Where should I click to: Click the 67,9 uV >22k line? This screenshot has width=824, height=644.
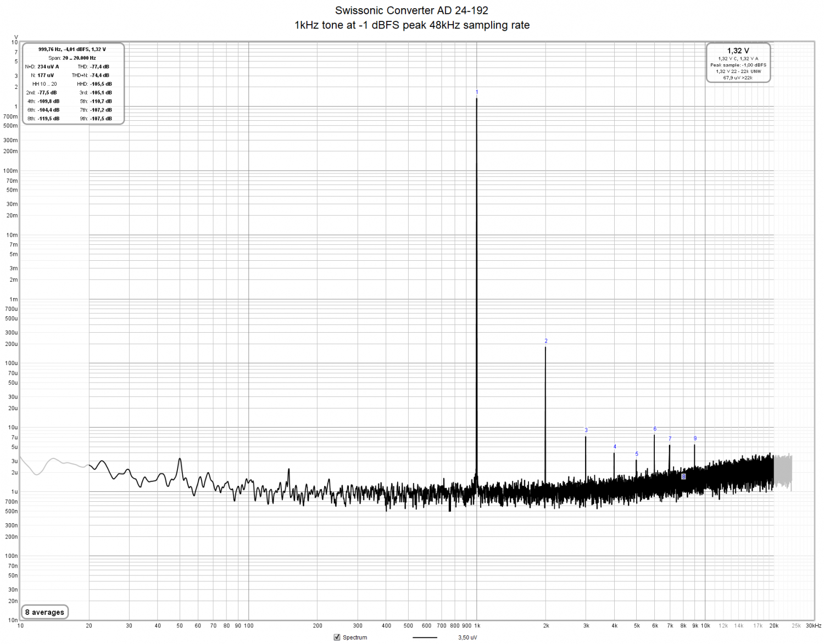point(738,78)
